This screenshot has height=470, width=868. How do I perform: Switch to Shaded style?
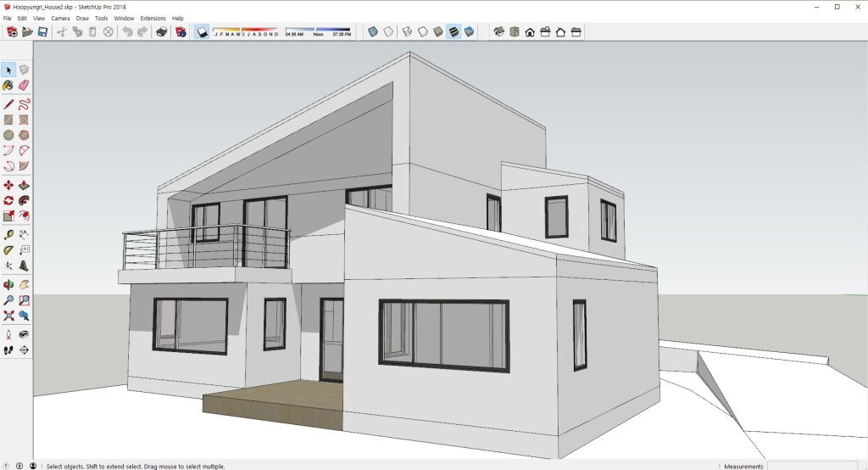pos(438,32)
